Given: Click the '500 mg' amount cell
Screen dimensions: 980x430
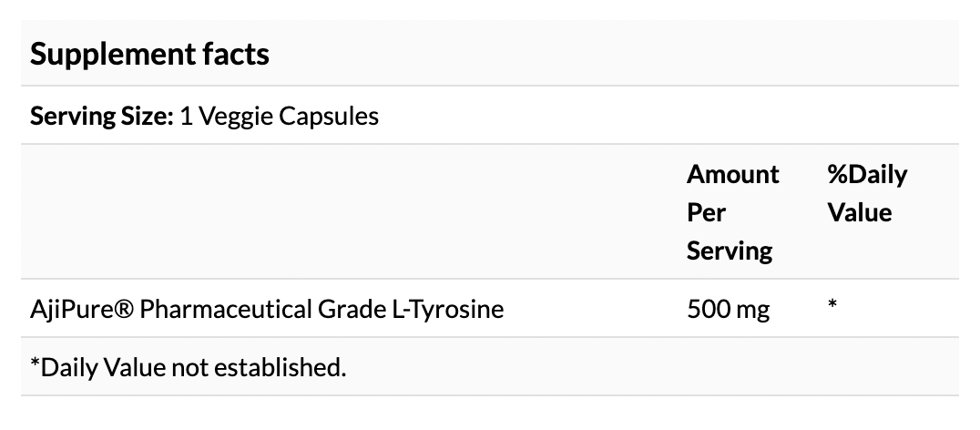Looking at the screenshot, I should tap(728, 310).
